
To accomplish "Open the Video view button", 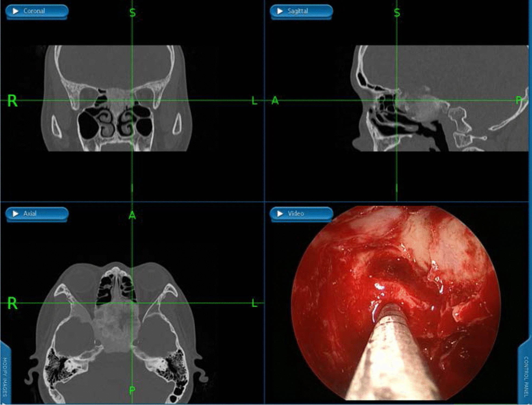I will pyautogui.click(x=301, y=214).
